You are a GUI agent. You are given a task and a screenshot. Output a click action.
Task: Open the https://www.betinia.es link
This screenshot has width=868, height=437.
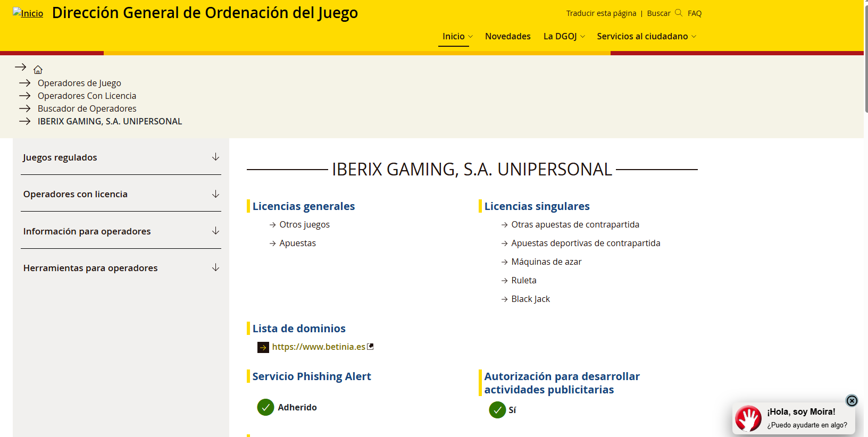coord(319,347)
